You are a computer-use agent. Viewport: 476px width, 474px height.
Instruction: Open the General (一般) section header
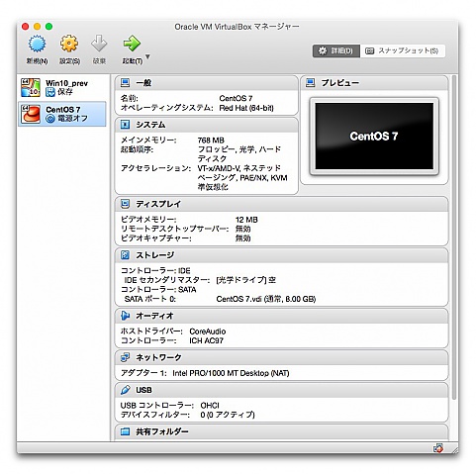point(207,83)
